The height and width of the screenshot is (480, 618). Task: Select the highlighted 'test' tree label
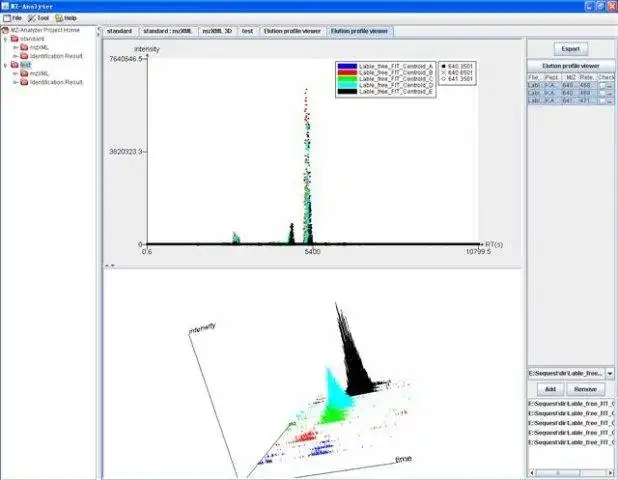point(26,65)
